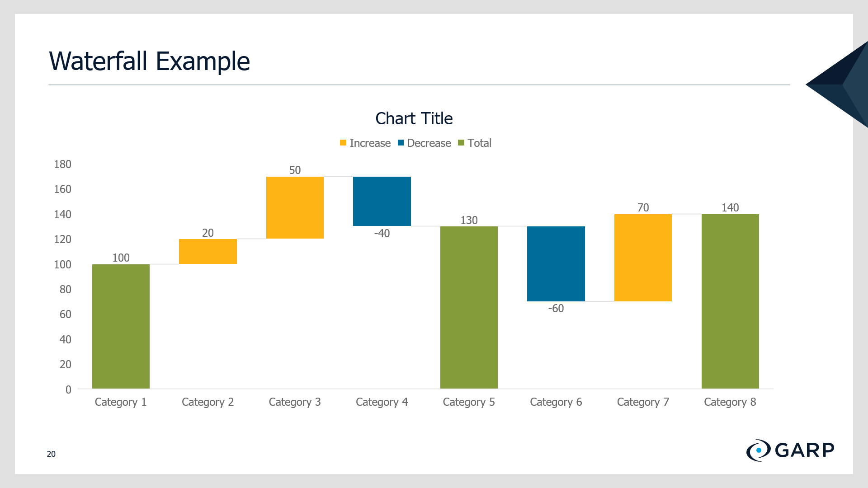This screenshot has height=488, width=868.
Task: Click the 180 value on vertical axis
Action: (63, 164)
